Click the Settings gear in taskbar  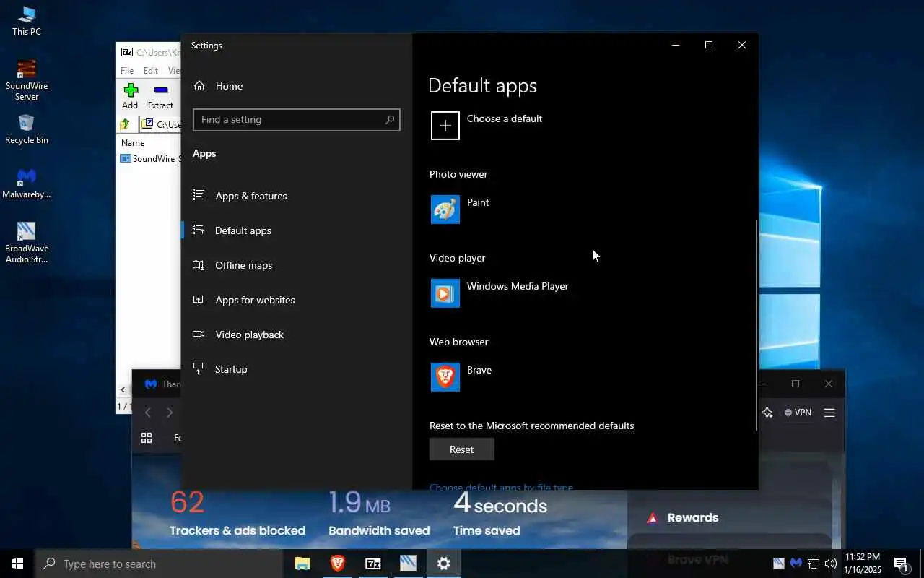click(x=444, y=564)
